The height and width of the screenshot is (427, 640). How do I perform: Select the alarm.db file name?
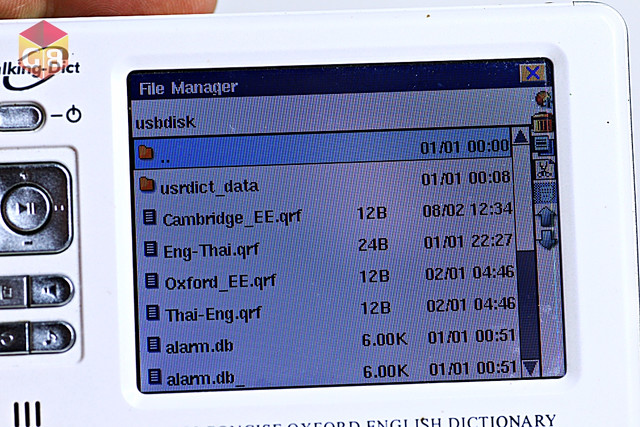(x=200, y=347)
